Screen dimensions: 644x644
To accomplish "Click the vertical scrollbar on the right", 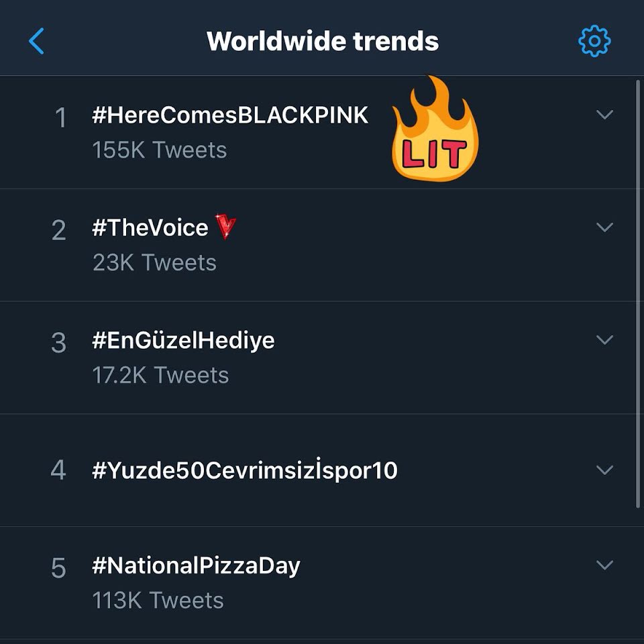I will pyautogui.click(x=637, y=295).
